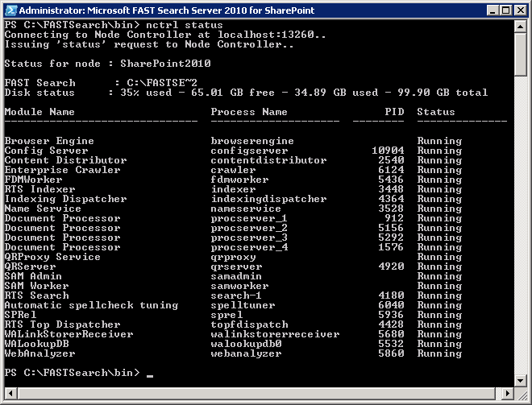Click the window title bar text
Viewport: 532px width, 405px height.
point(167,10)
